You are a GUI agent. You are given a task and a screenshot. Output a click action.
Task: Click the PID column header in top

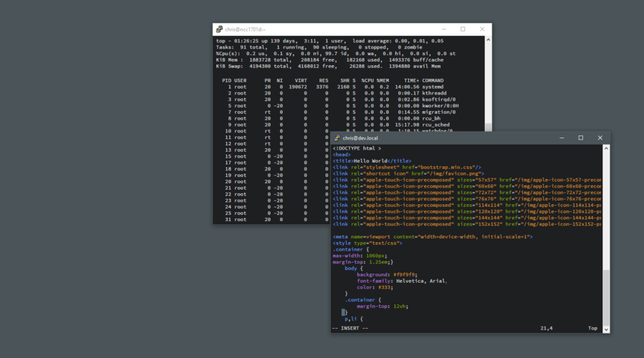226,80
